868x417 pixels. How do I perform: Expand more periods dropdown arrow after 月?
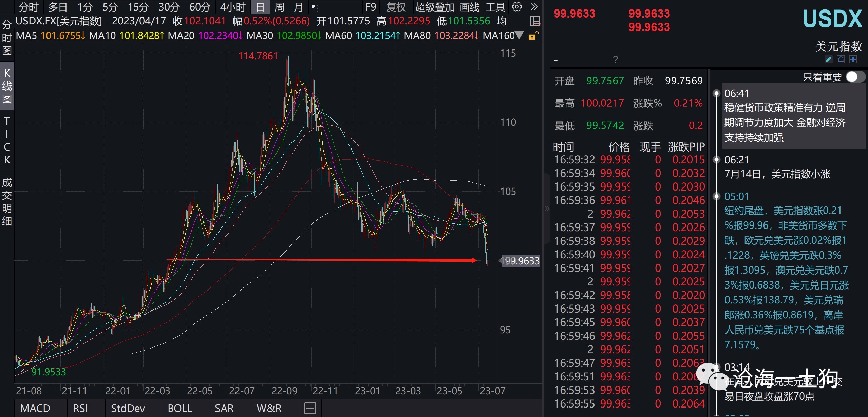click(x=313, y=7)
